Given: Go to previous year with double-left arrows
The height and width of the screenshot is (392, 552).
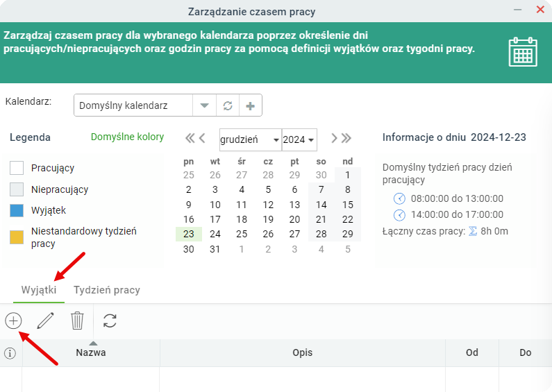Looking at the screenshot, I should (x=190, y=138).
